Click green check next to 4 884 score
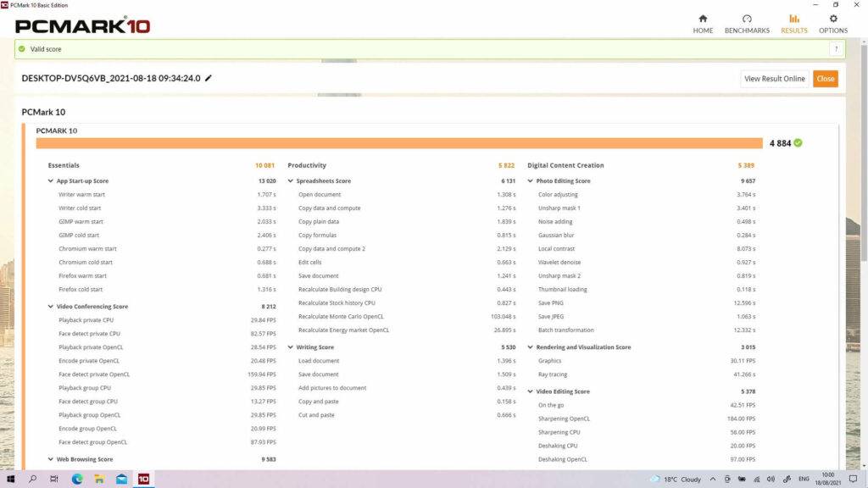Viewport: 868px width, 488px height. (x=798, y=142)
